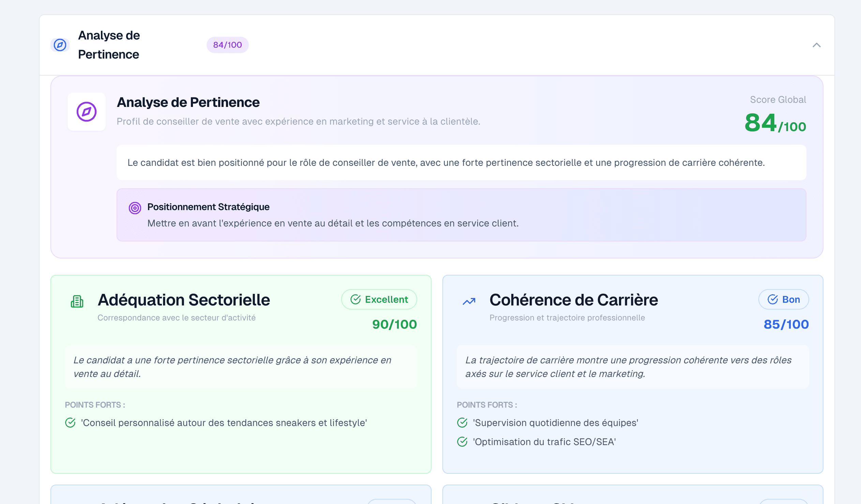Click the check icon beside 'Supervision quotidienne des équipes'
861x504 pixels.
[462, 423]
